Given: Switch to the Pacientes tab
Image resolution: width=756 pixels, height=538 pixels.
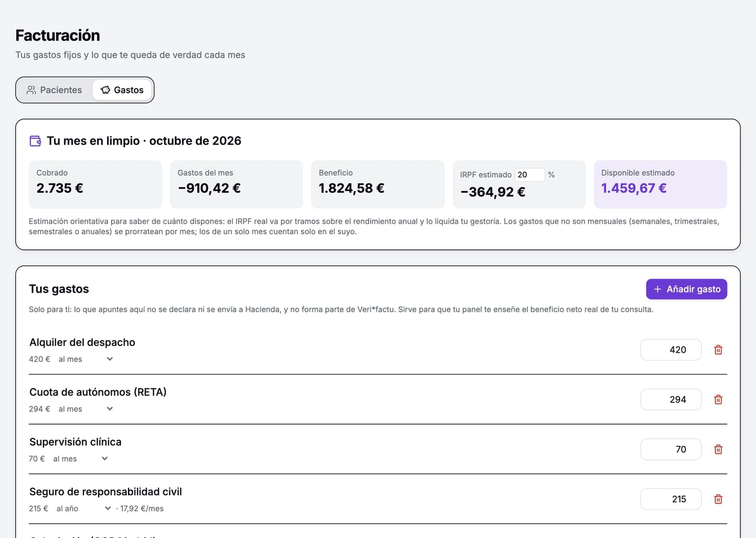Looking at the screenshot, I should point(54,90).
